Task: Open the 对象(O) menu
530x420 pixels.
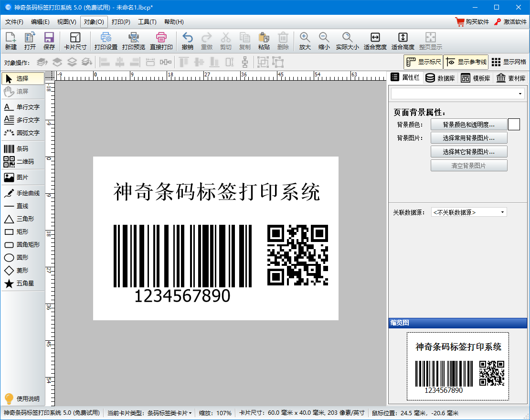Action: point(94,22)
